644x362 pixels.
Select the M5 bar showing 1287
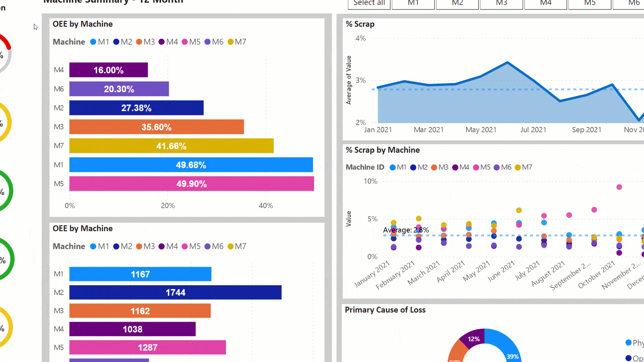148,347
